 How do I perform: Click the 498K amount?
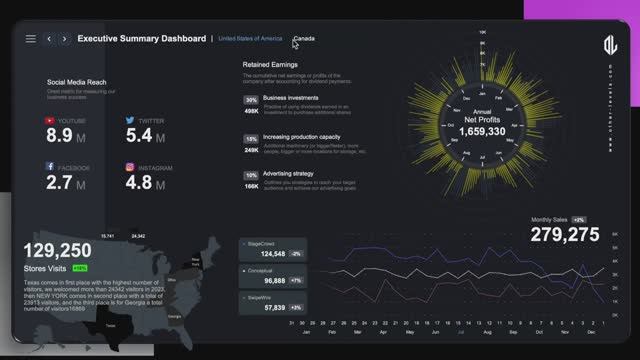[251, 111]
